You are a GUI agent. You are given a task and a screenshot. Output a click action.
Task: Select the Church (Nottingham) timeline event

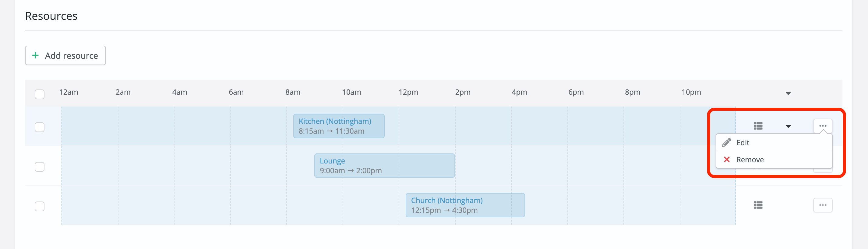[x=465, y=205]
